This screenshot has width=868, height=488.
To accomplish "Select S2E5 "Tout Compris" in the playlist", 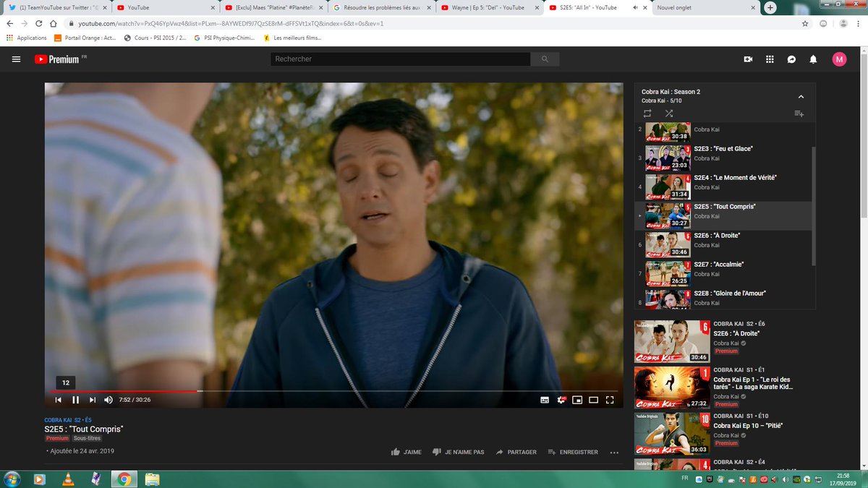I will (723, 215).
